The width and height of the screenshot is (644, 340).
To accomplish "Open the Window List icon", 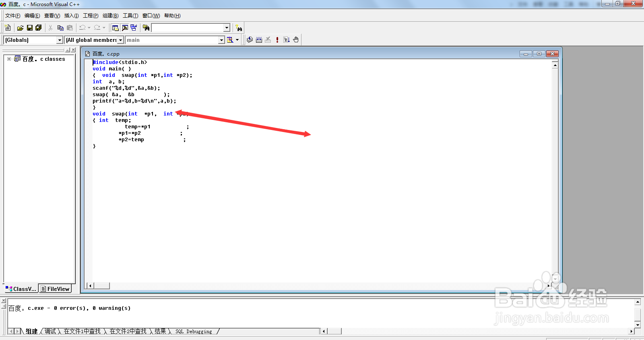I will click(134, 28).
